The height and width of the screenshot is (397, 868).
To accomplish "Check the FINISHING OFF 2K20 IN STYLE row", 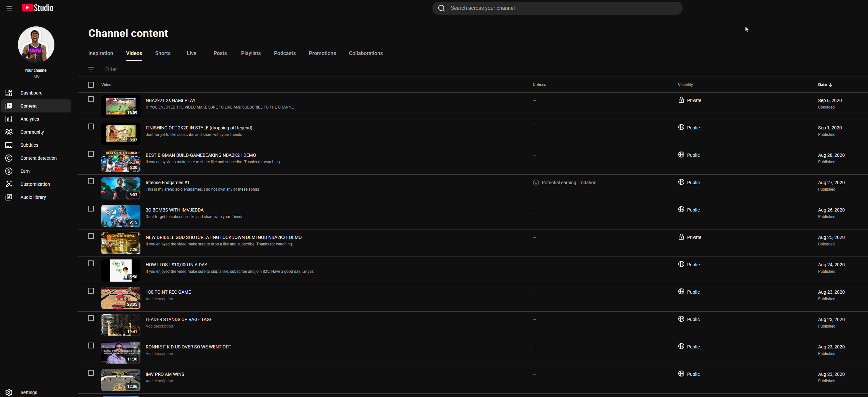I will [91, 127].
